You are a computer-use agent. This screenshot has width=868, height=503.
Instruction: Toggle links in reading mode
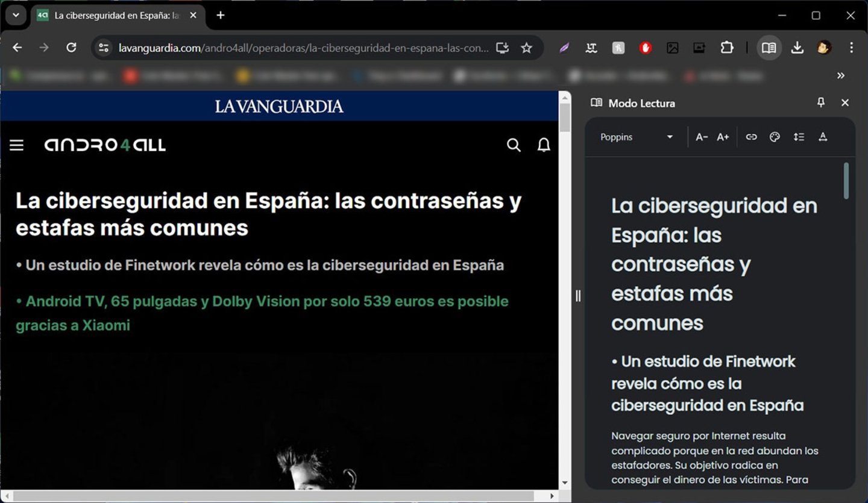[751, 137]
